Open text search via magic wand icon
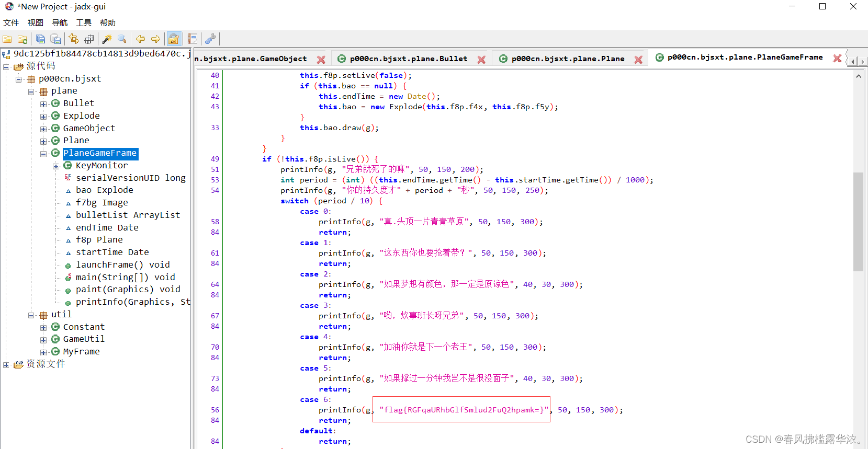 (x=107, y=39)
